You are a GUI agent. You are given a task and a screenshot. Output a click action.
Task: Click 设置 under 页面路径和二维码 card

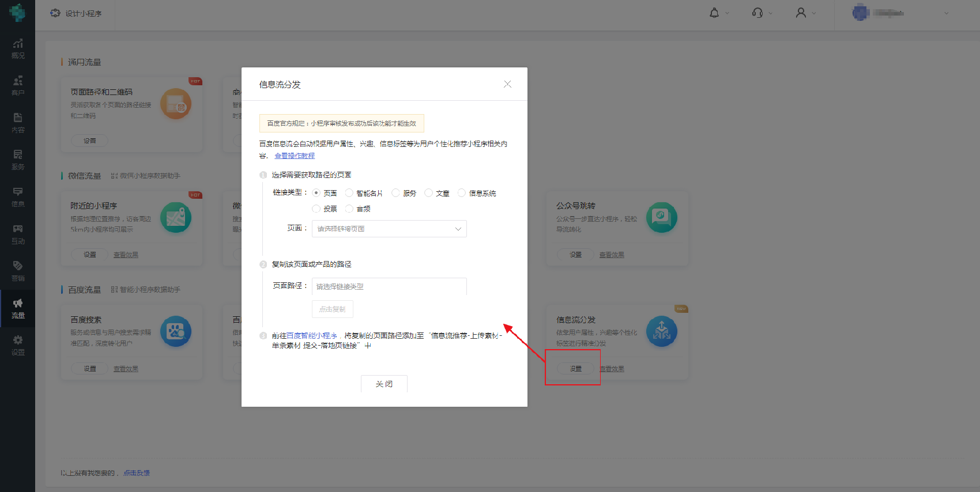click(x=89, y=141)
